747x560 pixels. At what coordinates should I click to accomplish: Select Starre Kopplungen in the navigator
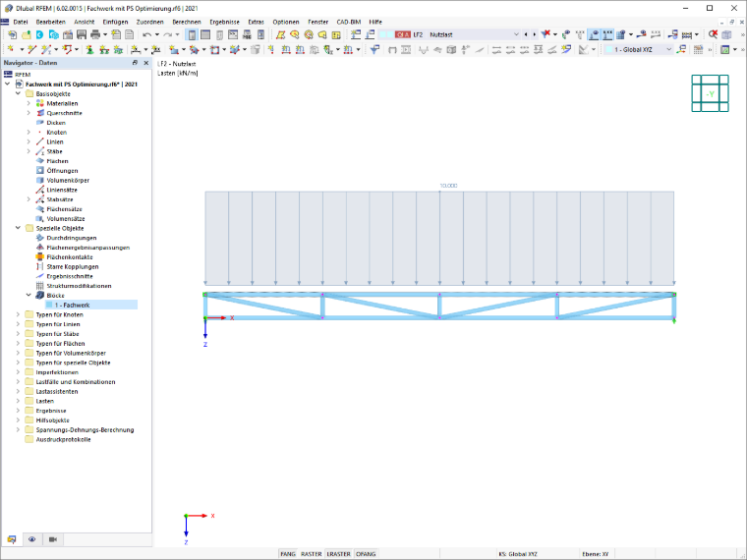pyautogui.click(x=73, y=266)
